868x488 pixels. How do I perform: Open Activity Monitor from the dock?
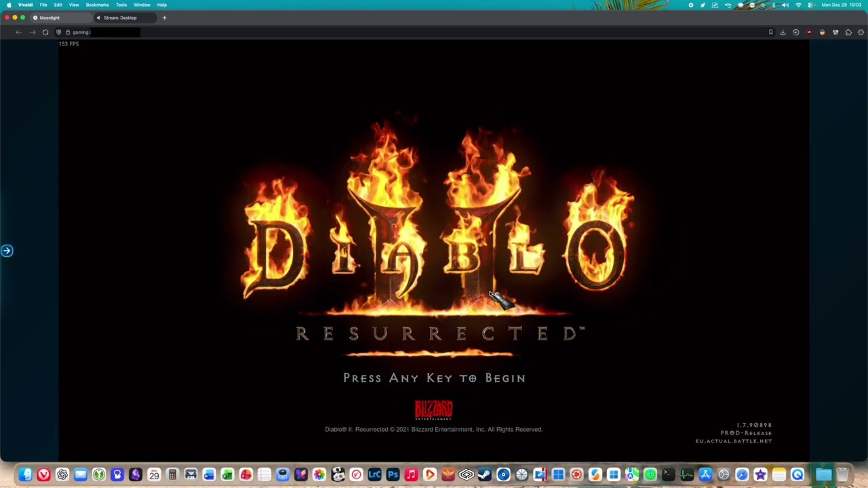[687, 475]
